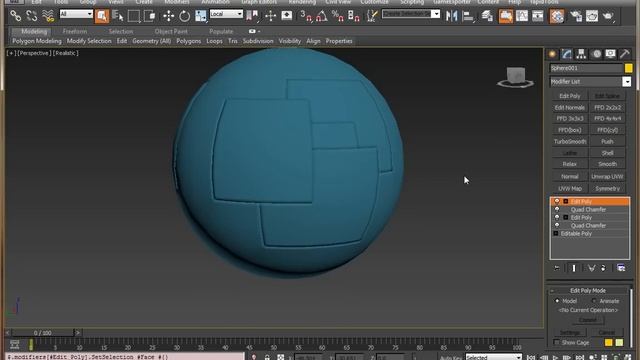Toggle Show End Result in modifier stack
Viewport: 640px width, 360px height.
tap(573, 268)
